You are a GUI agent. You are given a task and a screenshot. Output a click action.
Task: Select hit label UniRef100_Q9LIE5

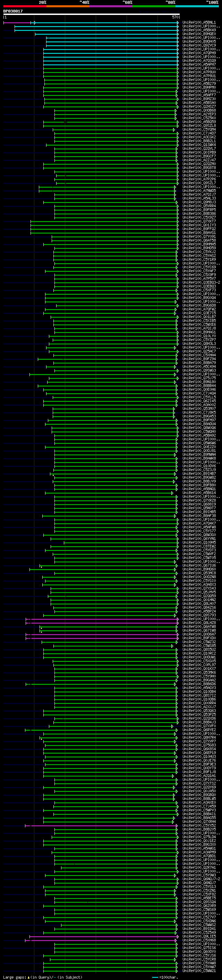tap(199, 937)
